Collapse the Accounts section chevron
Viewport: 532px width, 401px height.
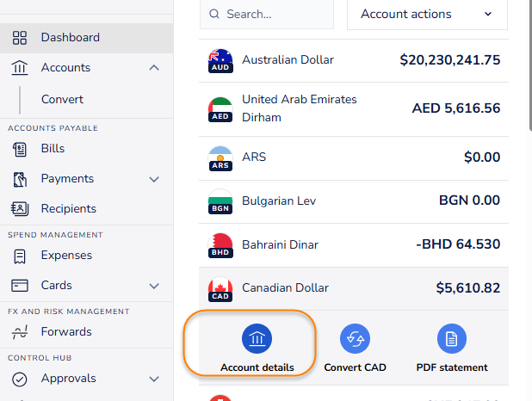(154, 68)
